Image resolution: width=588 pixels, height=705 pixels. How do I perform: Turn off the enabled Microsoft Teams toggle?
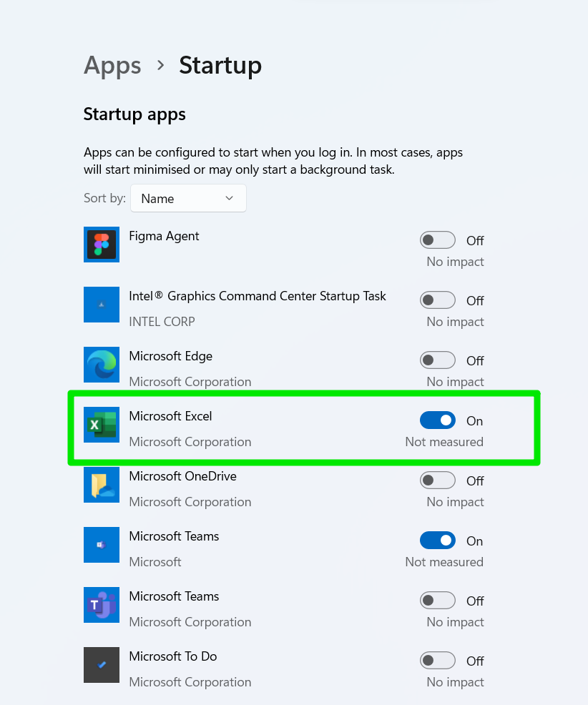coord(437,541)
